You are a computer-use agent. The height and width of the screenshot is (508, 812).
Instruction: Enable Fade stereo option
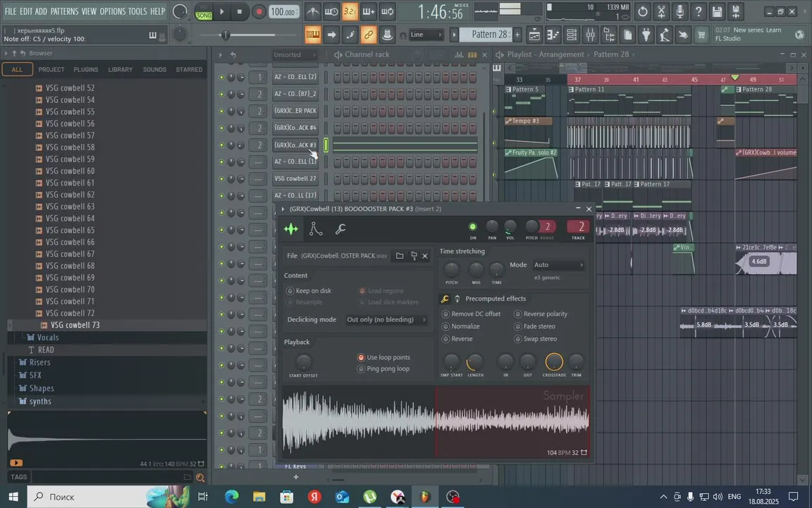pos(534,326)
